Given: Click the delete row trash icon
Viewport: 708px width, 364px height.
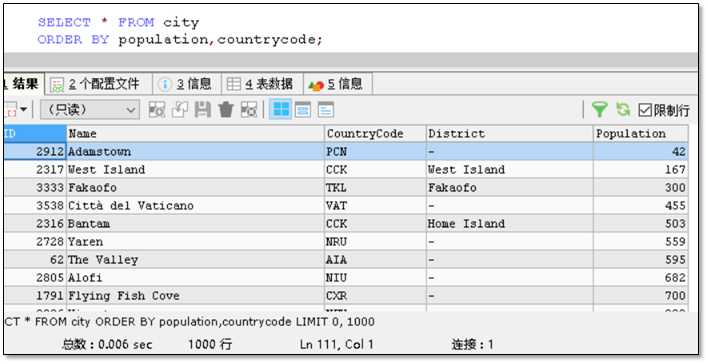Looking at the screenshot, I should click(x=225, y=110).
